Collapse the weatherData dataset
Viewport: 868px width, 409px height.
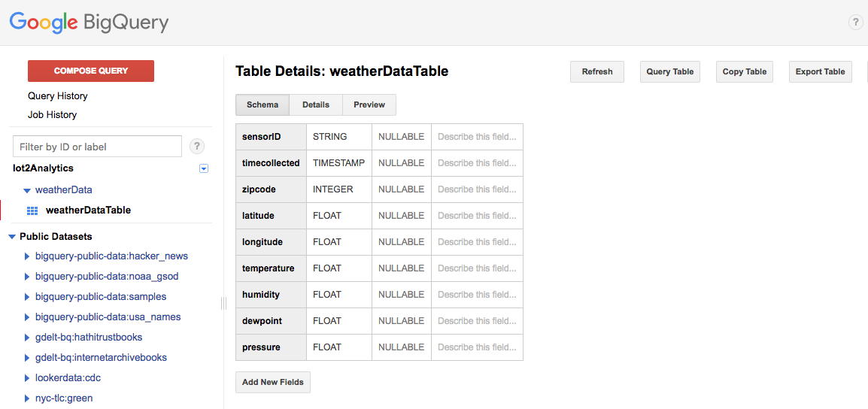[27, 191]
